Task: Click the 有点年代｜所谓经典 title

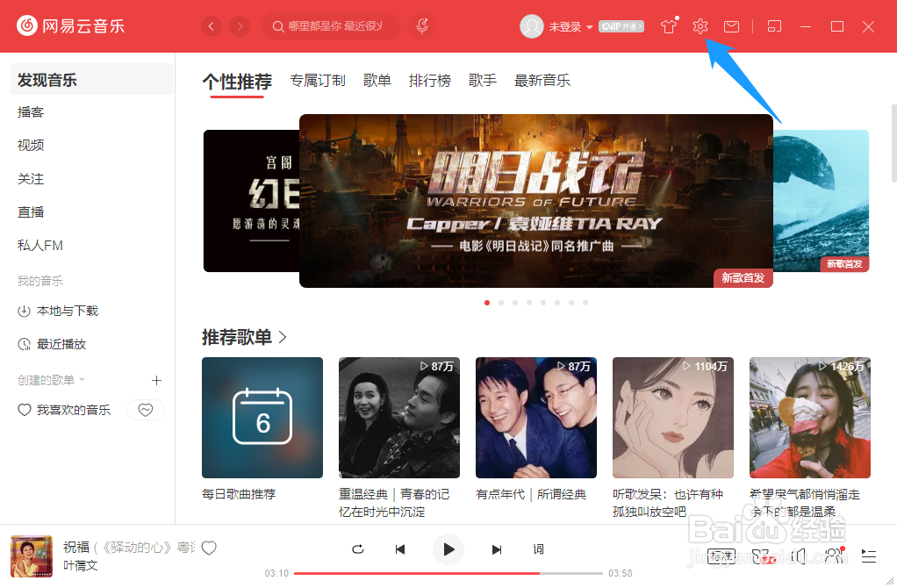Action: tap(531, 494)
